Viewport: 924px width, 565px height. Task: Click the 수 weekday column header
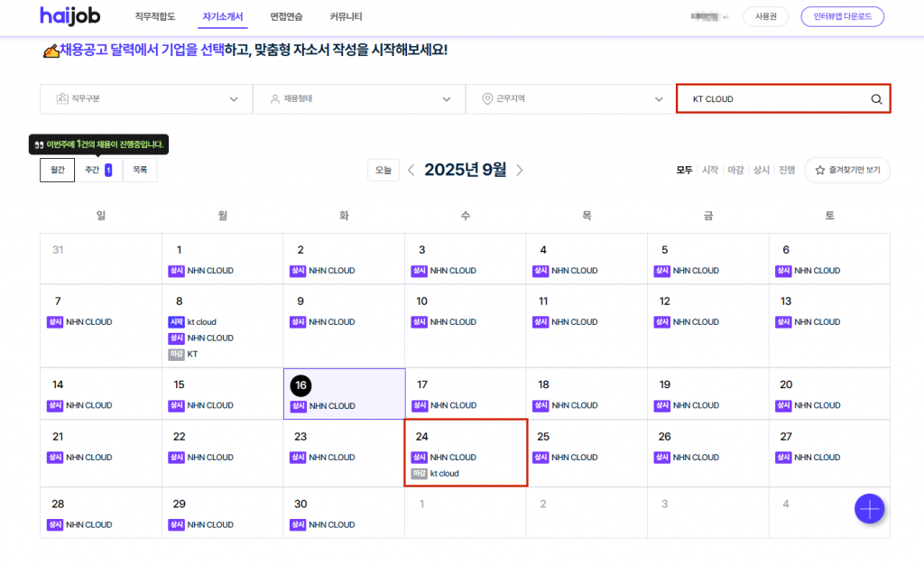(465, 216)
